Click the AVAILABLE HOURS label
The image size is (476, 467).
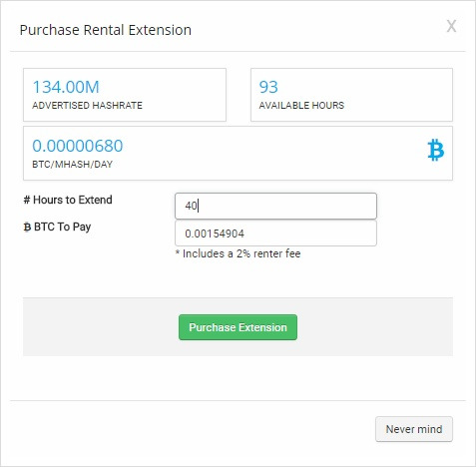[301, 106]
